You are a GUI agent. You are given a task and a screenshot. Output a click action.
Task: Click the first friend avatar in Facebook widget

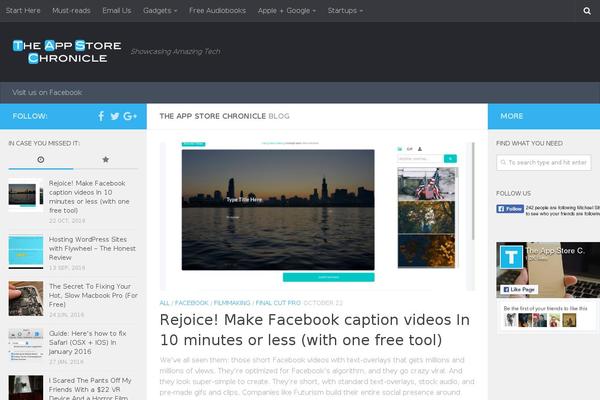coord(510,320)
